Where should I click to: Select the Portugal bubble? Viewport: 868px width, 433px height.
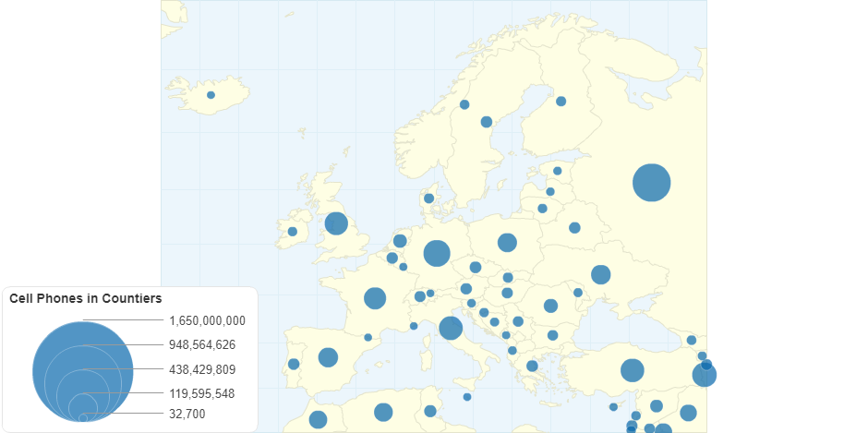pyautogui.click(x=294, y=364)
